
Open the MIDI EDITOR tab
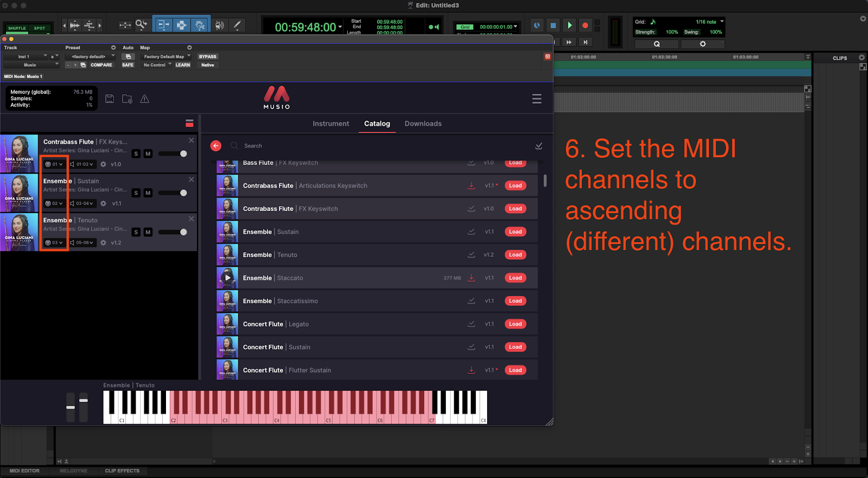coord(24,471)
